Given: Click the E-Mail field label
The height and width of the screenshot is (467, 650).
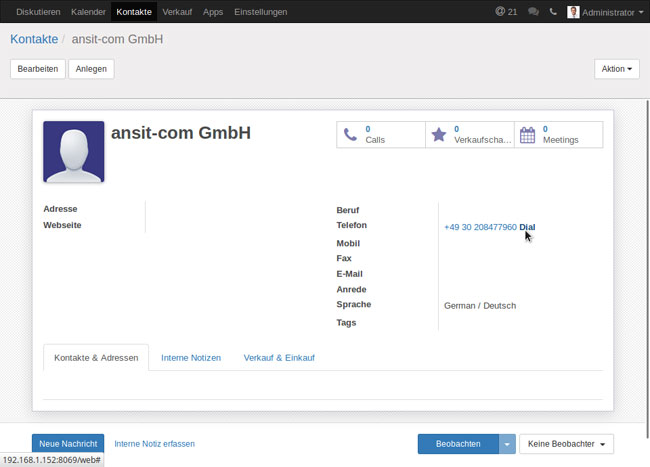Looking at the screenshot, I should pyautogui.click(x=349, y=274).
